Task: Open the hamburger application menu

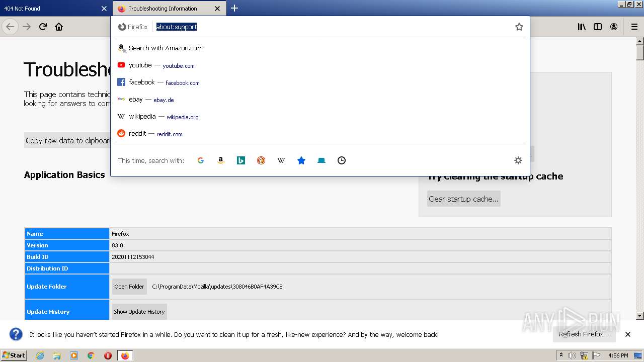Action: (634, 27)
